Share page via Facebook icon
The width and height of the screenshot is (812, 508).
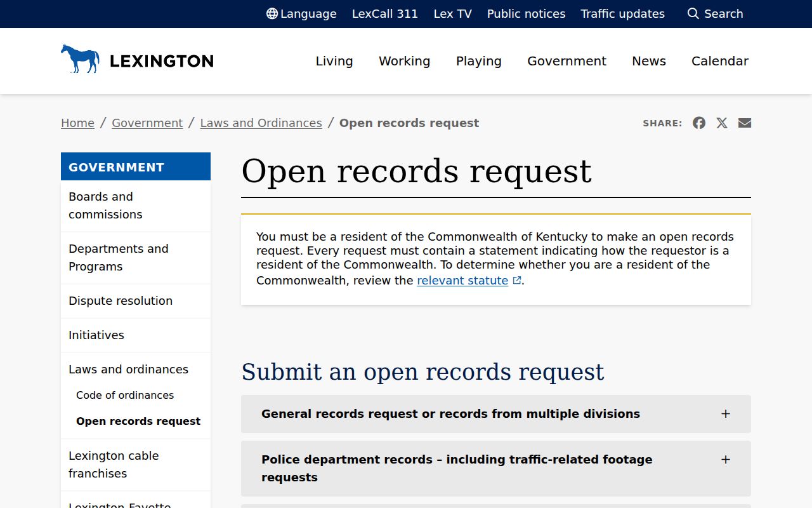[x=699, y=123]
